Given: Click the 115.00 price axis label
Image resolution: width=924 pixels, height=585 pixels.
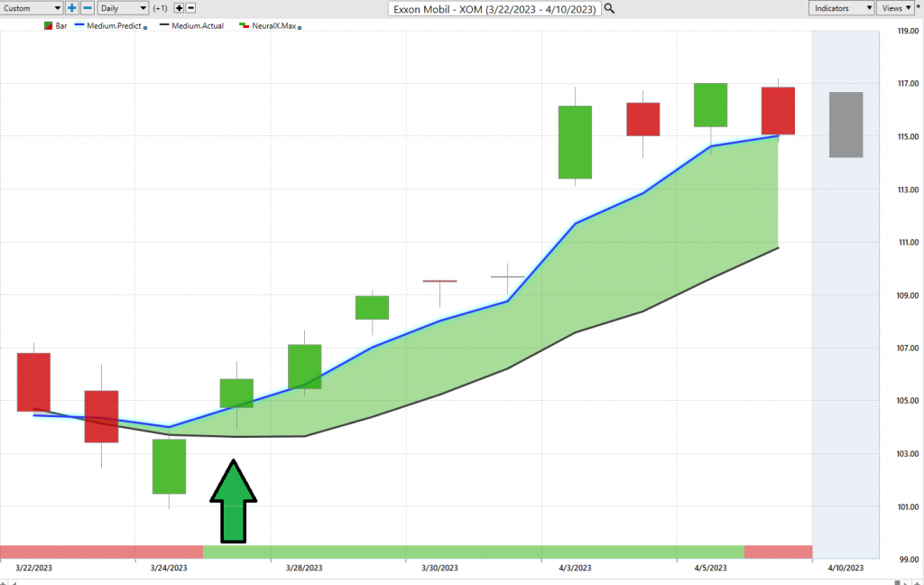Looking at the screenshot, I should coord(908,137).
